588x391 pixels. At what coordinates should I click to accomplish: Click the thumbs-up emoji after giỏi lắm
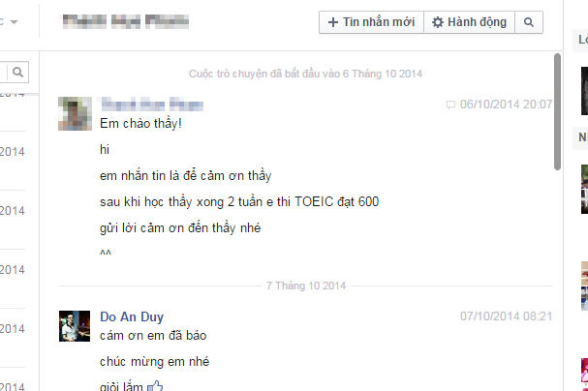coord(155,386)
